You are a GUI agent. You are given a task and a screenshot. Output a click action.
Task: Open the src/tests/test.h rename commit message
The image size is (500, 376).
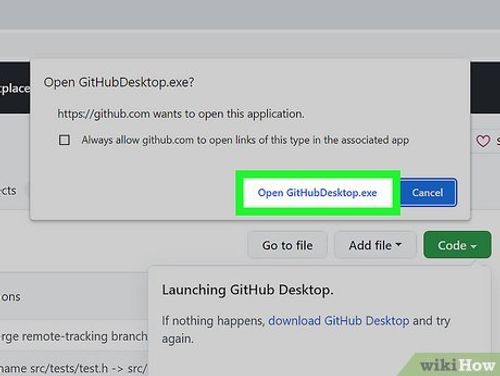tap(73, 368)
